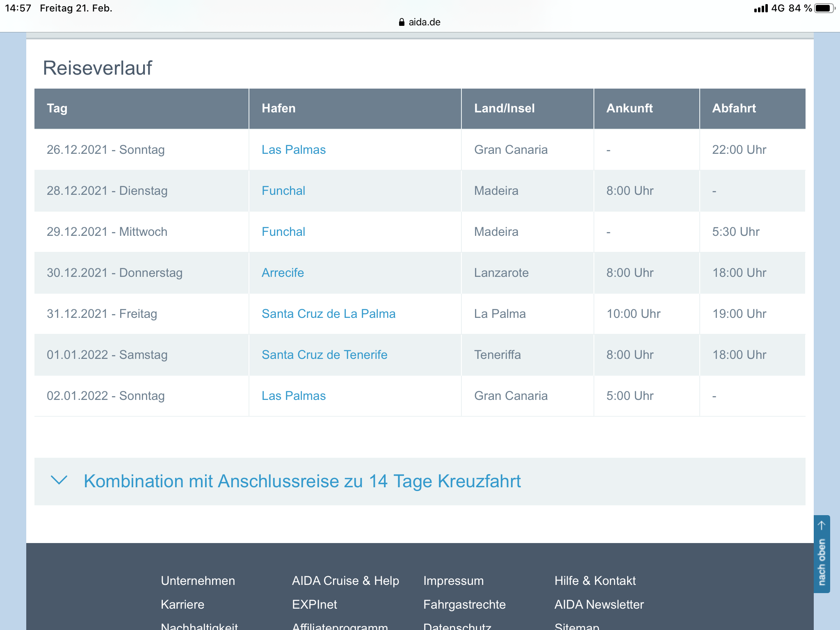This screenshot has height=630, width=840.
Task: Open the AIDA Newsletter link
Action: click(599, 605)
